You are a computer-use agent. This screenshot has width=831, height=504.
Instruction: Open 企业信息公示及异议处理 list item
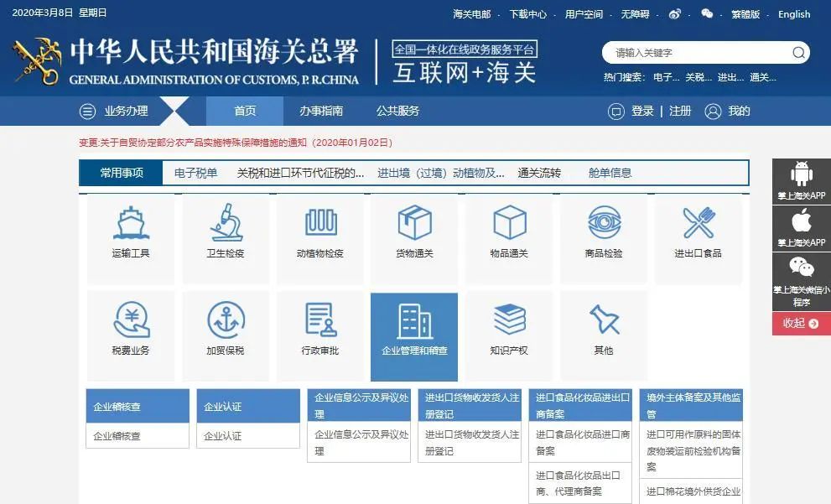pyautogui.click(x=359, y=443)
